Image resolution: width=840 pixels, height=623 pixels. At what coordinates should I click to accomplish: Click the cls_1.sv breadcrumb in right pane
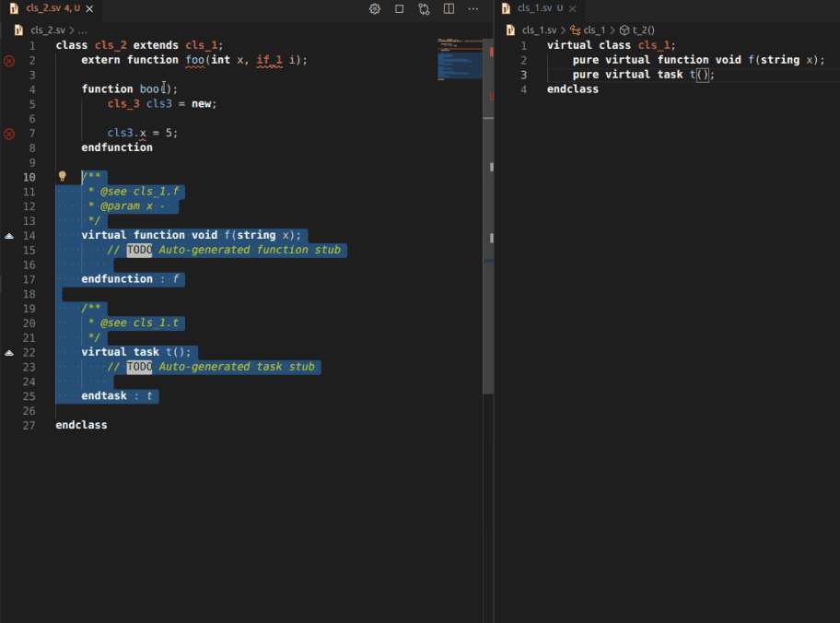[x=539, y=29]
